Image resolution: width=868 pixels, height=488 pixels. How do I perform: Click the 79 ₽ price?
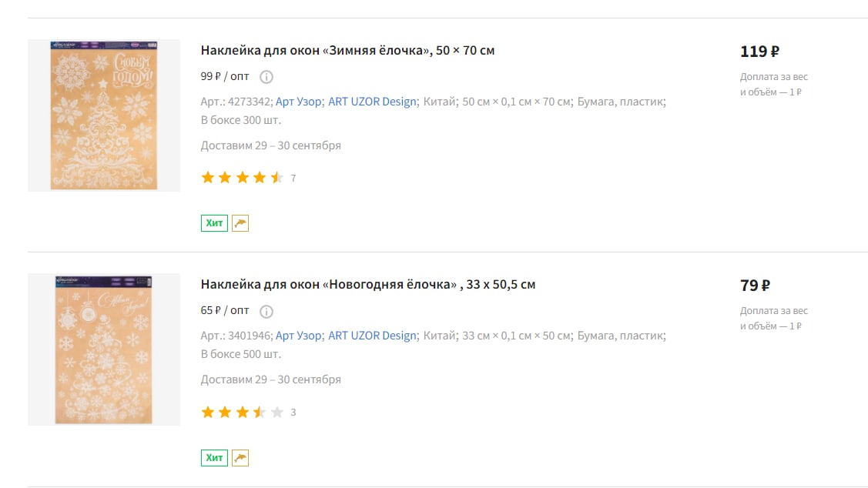coord(755,286)
